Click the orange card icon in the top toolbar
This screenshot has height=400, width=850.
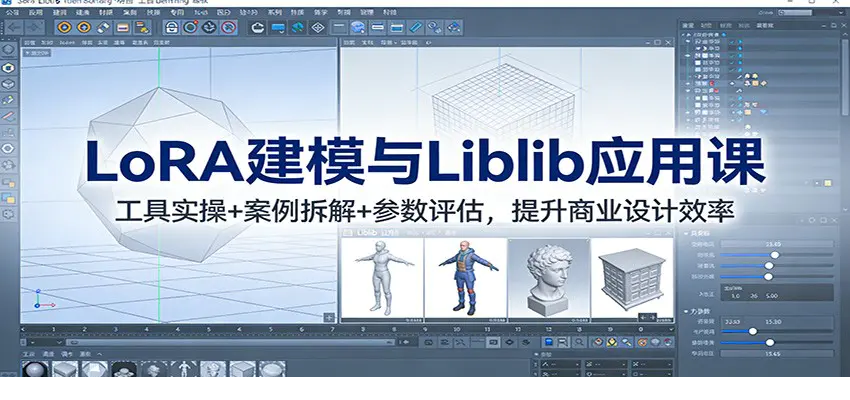123,27
